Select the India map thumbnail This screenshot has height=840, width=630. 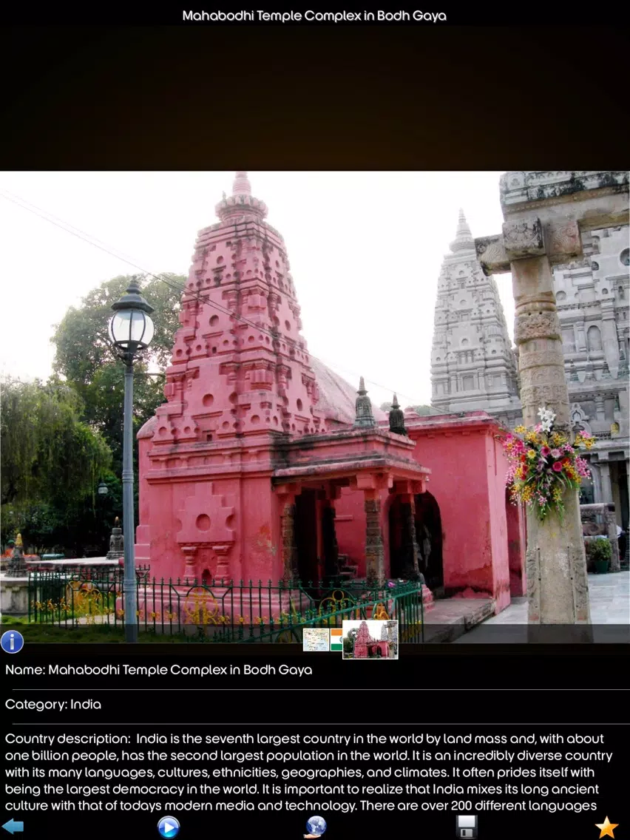pyautogui.click(x=316, y=640)
